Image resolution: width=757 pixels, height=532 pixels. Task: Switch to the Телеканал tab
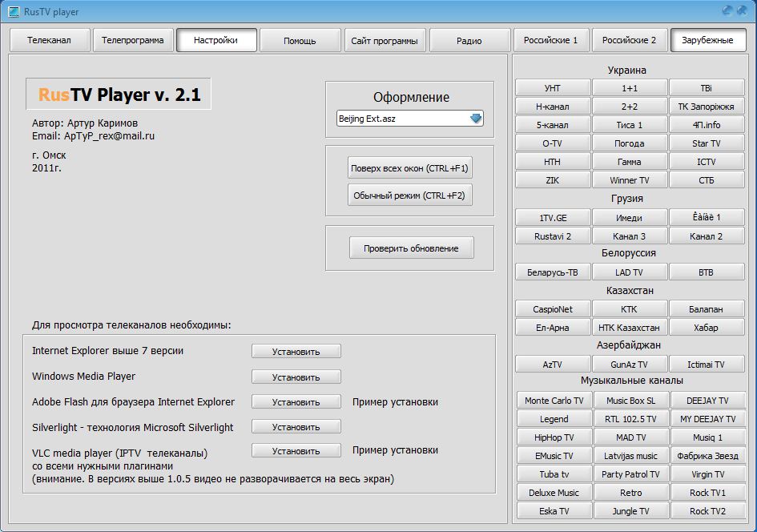point(49,40)
